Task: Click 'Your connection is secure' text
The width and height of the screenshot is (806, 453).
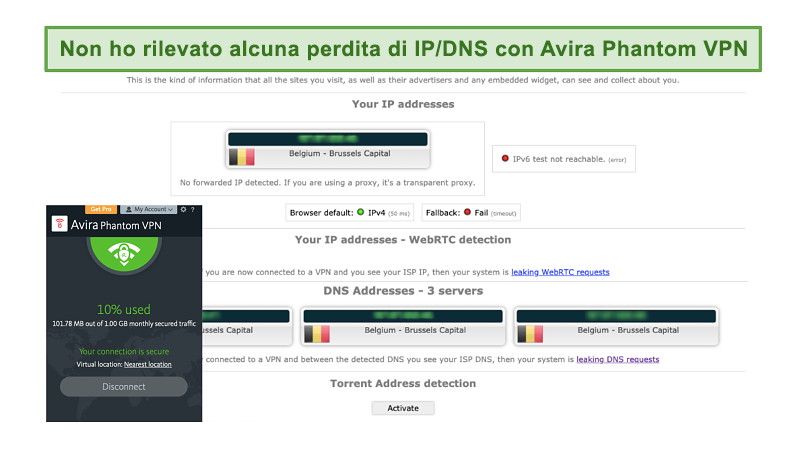Action: 124,352
